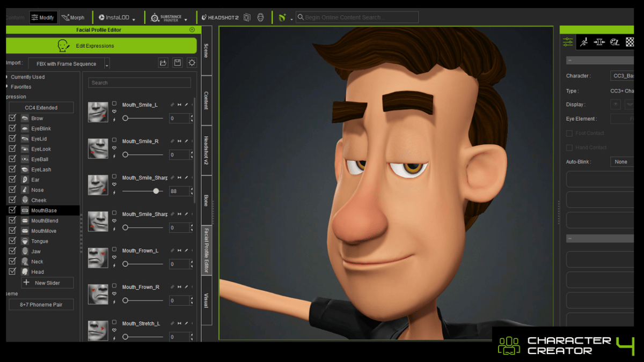Select the Motion running figure tab icon
Image resolution: width=644 pixels, height=362 pixels.
584,42
